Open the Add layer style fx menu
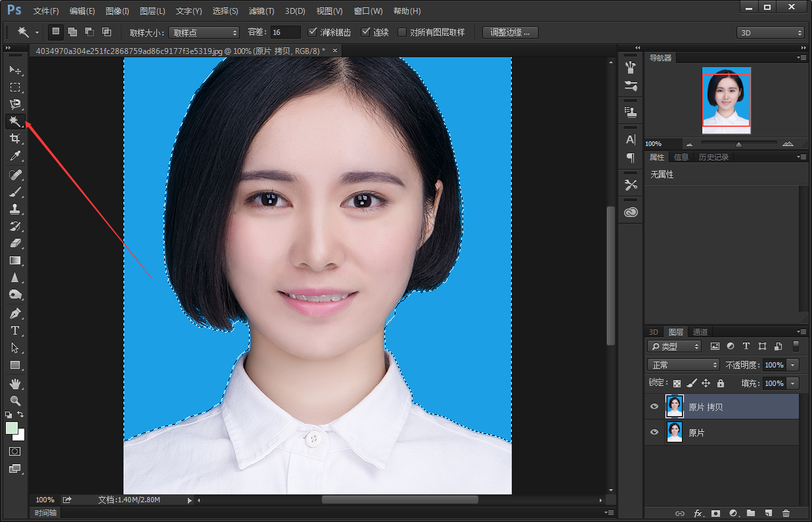Screen dimensions: 812x522 pos(698,513)
